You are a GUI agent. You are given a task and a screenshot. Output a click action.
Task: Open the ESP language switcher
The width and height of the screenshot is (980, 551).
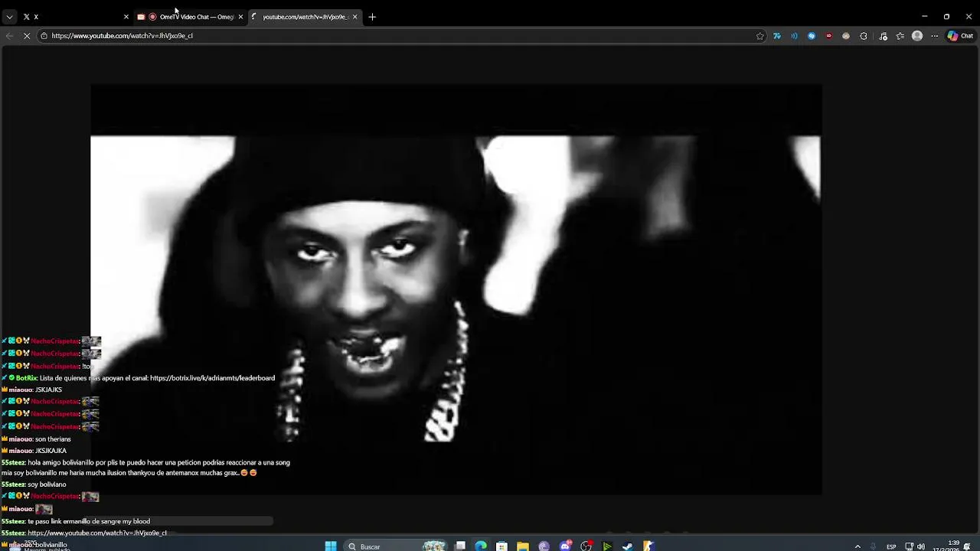click(x=891, y=546)
